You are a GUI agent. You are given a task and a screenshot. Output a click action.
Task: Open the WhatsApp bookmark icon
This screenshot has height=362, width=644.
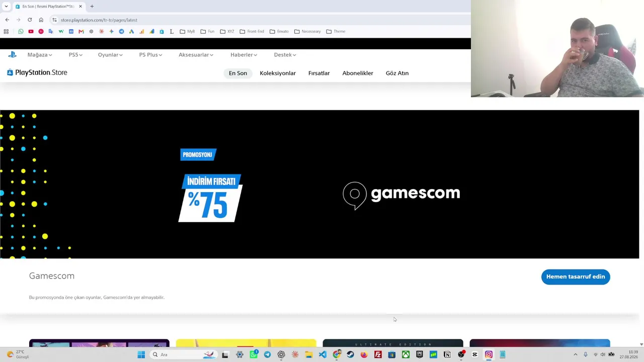coord(21,31)
